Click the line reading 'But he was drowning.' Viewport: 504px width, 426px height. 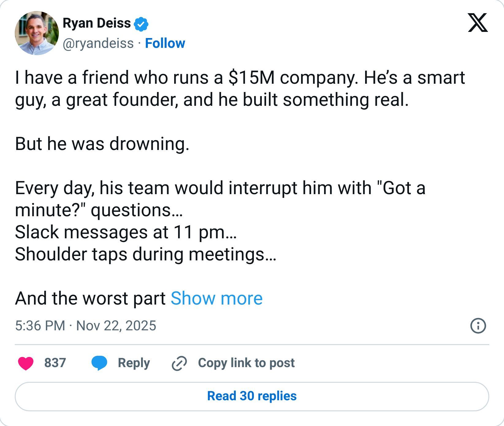102,143
